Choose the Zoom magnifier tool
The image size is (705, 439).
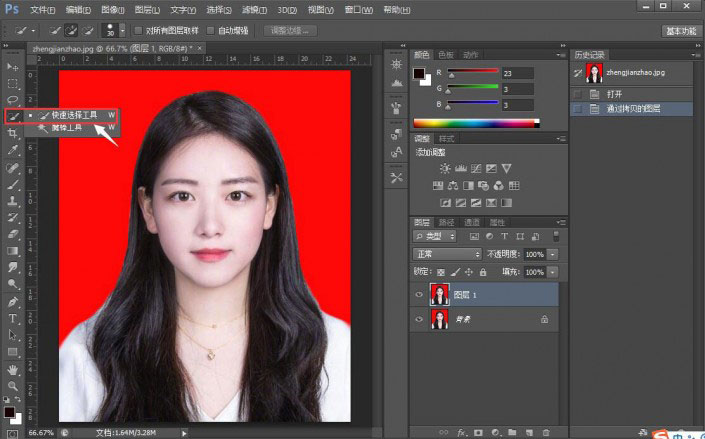pyautogui.click(x=13, y=385)
